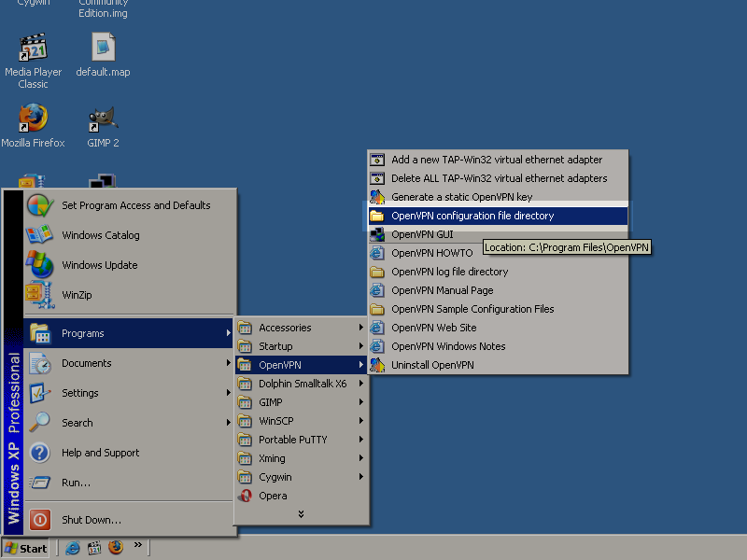Screen dimensions: 747x560
Task: Open Help and Support
Action: click(x=130, y=453)
